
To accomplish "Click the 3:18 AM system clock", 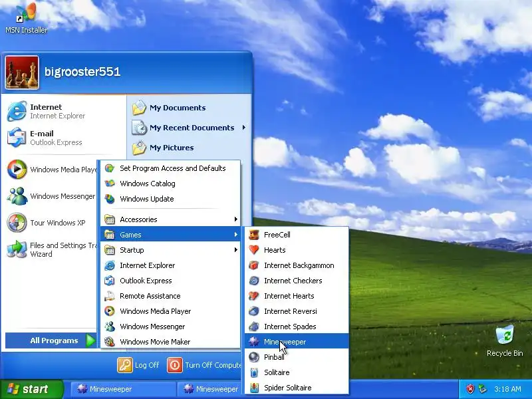I will (507, 389).
